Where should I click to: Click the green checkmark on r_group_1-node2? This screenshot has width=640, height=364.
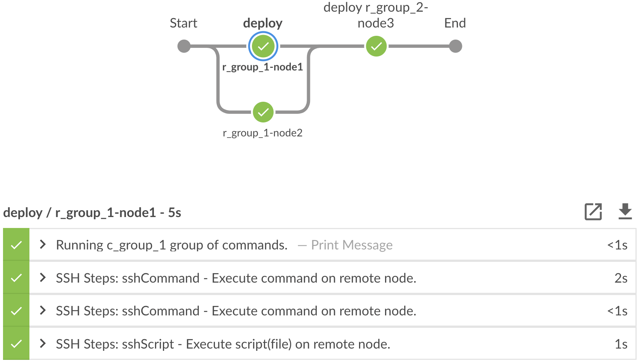pyautogui.click(x=263, y=112)
